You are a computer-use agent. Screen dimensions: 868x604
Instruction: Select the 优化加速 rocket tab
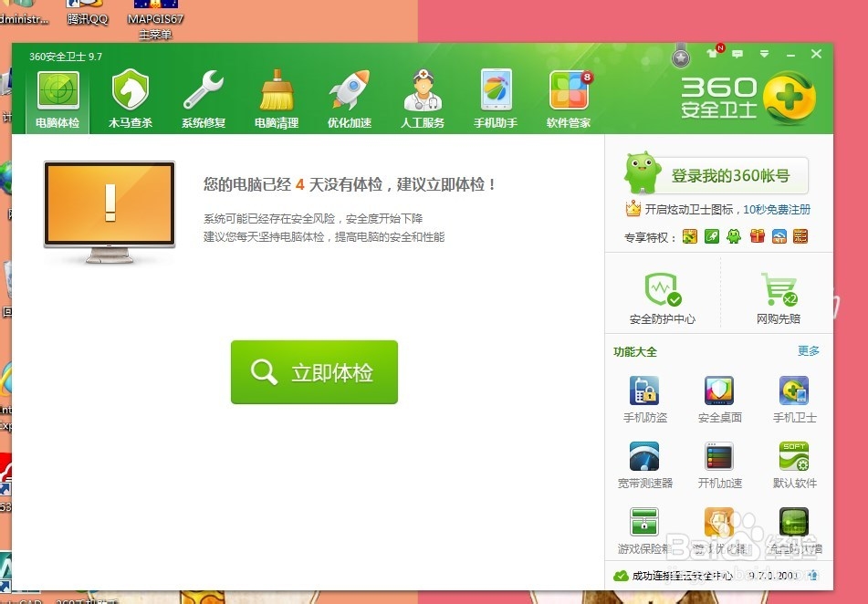click(x=350, y=100)
